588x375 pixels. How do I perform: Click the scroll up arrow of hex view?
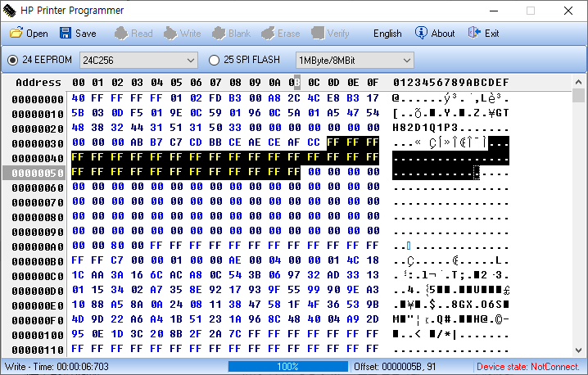pos(578,82)
